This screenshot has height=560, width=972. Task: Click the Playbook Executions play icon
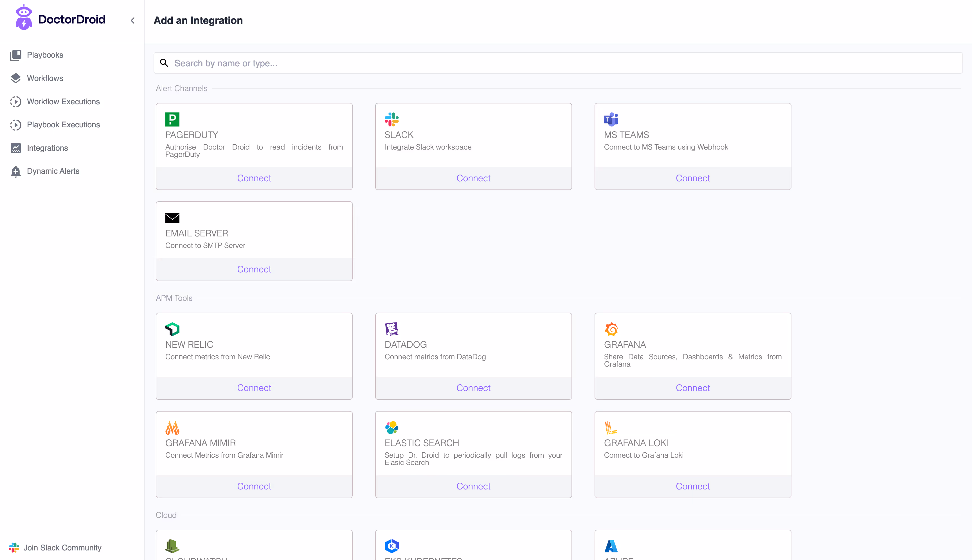coord(16,125)
